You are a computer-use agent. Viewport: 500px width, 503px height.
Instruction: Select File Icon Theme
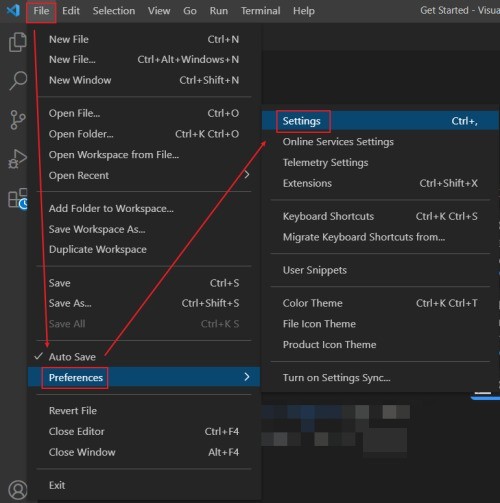click(x=380, y=324)
